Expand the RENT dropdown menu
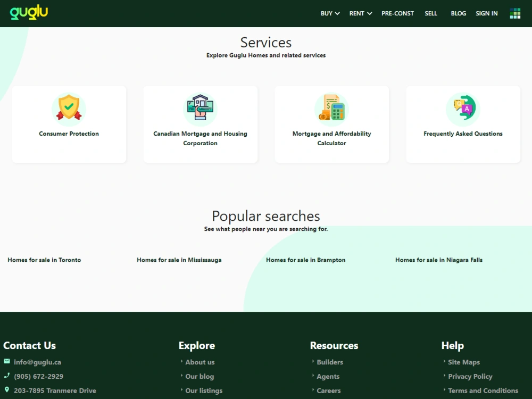Viewport: 532px width, 399px height. tap(361, 14)
